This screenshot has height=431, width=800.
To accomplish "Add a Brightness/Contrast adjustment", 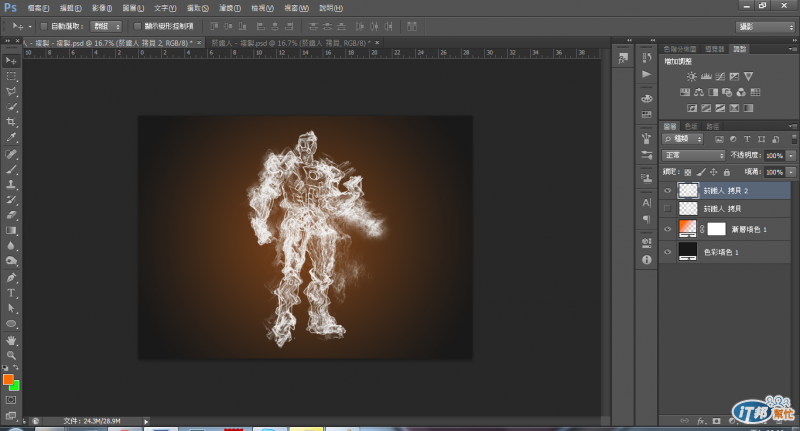I will coord(691,76).
